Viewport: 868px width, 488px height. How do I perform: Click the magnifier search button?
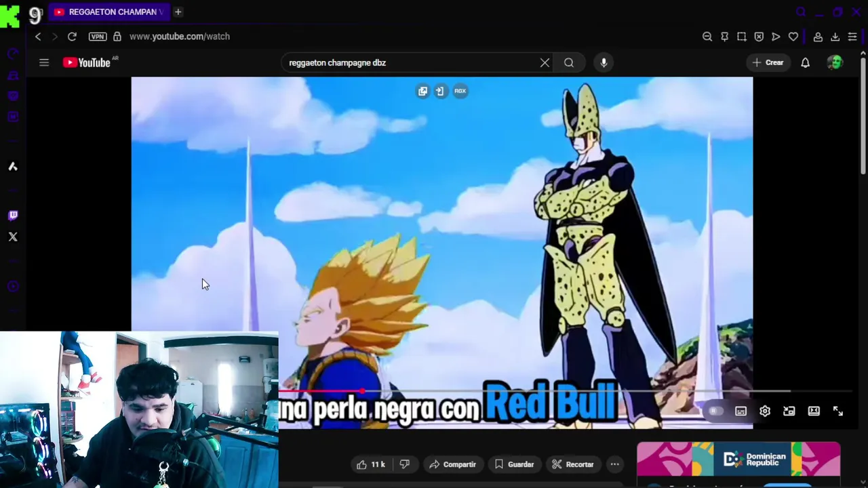pos(569,62)
